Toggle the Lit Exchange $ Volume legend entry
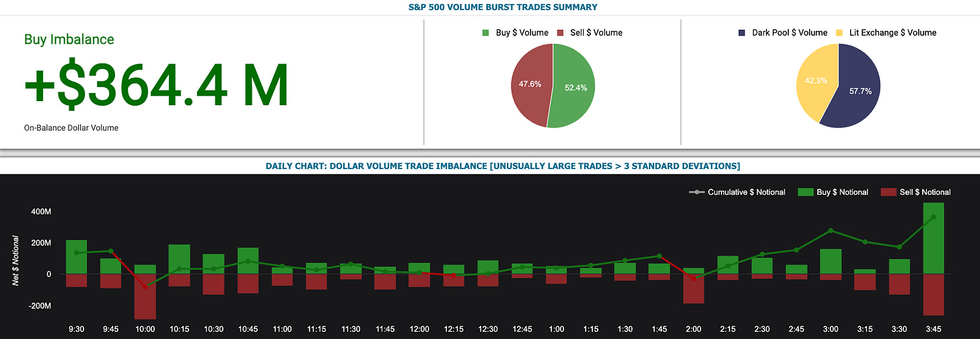Image resolution: width=980 pixels, height=339 pixels. point(888,32)
